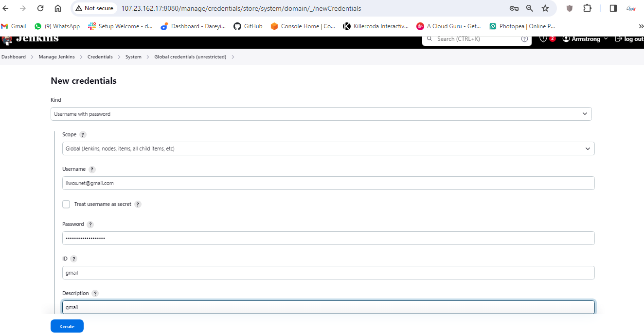This screenshot has width=644, height=335.
Task: Click the browser reload page icon
Action: [40, 8]
